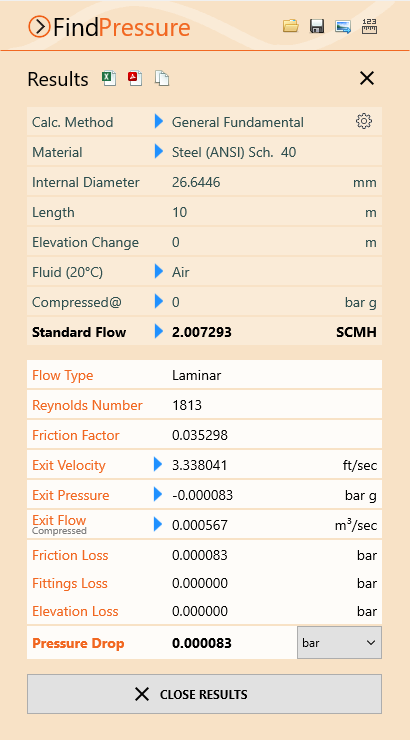Click the Exit Pressure value -0.000083
Screen dimensions: 410x740
click(202, 495)
